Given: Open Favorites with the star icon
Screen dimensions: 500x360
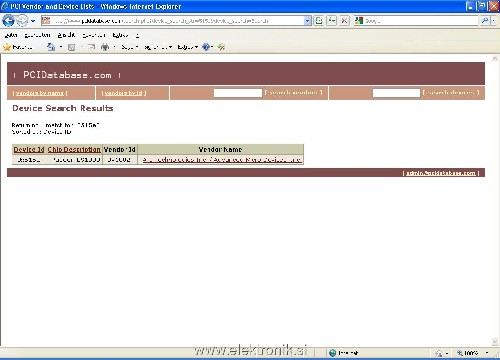Looking at the screenshot, I should coord(7,47).
